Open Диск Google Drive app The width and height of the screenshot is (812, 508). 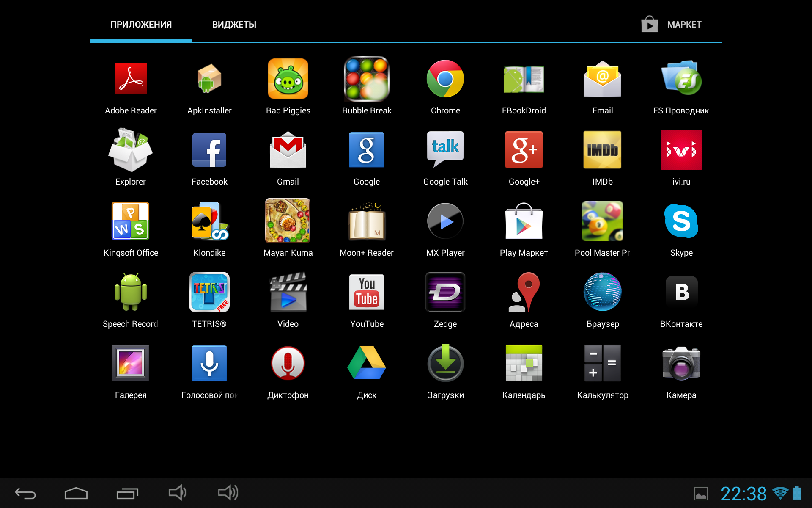367,363
